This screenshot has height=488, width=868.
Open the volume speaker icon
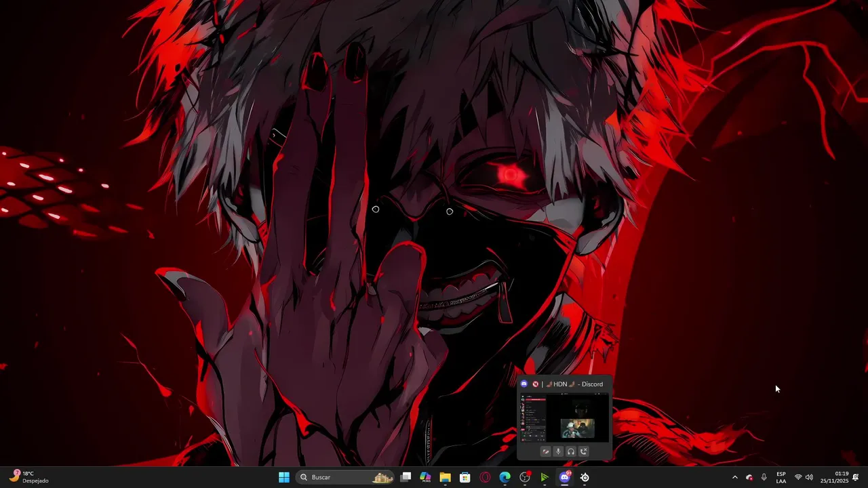click(809, 477)
